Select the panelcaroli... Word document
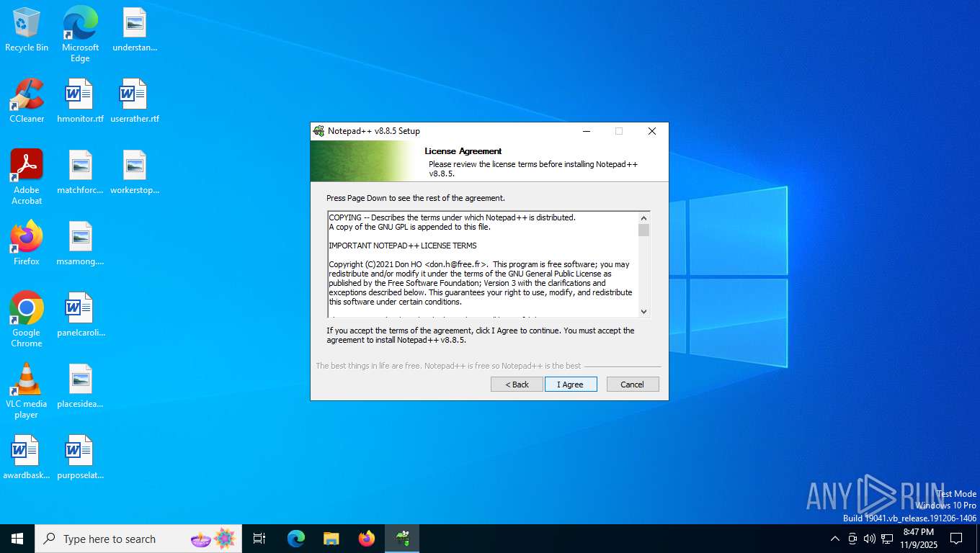 click(x=80, y=315)
